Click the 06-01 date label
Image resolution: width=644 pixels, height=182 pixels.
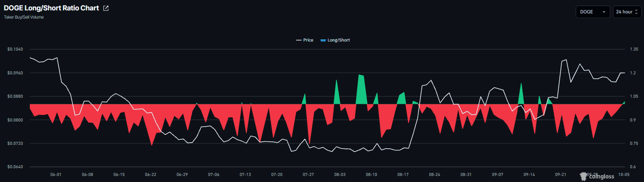click(x=56, y=175)
